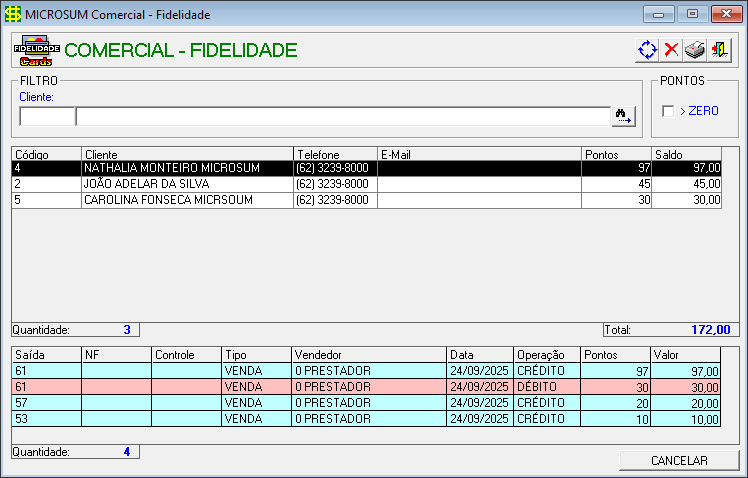
Task: Click the blue refresh arrows icon
Action: point(647,50)
